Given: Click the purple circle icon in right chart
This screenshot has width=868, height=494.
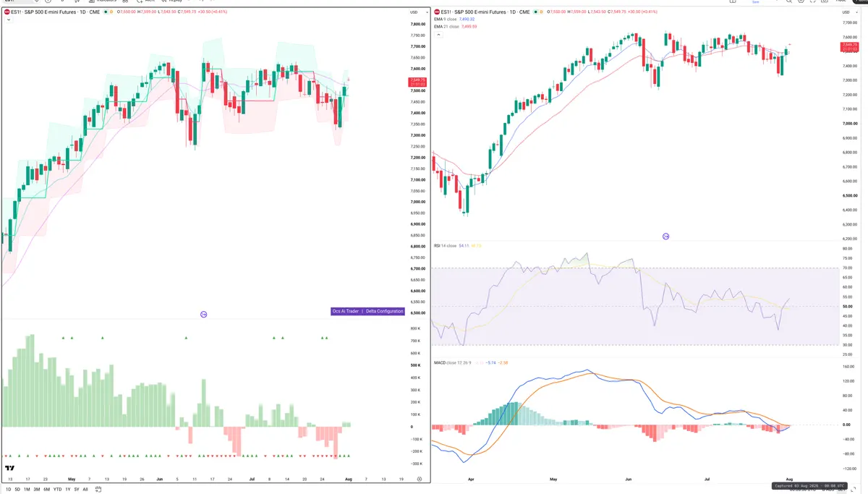Looking at the screenshot, I should (x=666, y=237).
